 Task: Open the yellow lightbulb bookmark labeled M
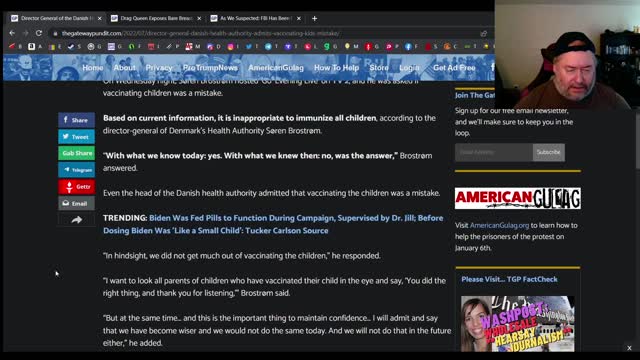coord(347,47)
